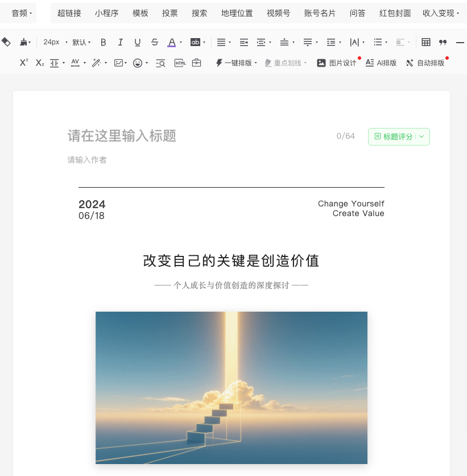
Task: Open 图片设计 image design
Action: [x=336, y=63]
